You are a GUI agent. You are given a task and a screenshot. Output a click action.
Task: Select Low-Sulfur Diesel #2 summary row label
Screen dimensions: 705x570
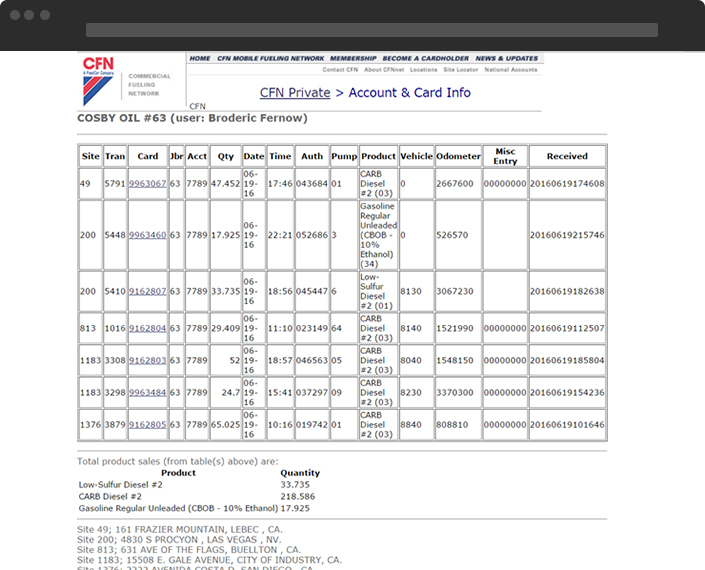pos(120,485)
